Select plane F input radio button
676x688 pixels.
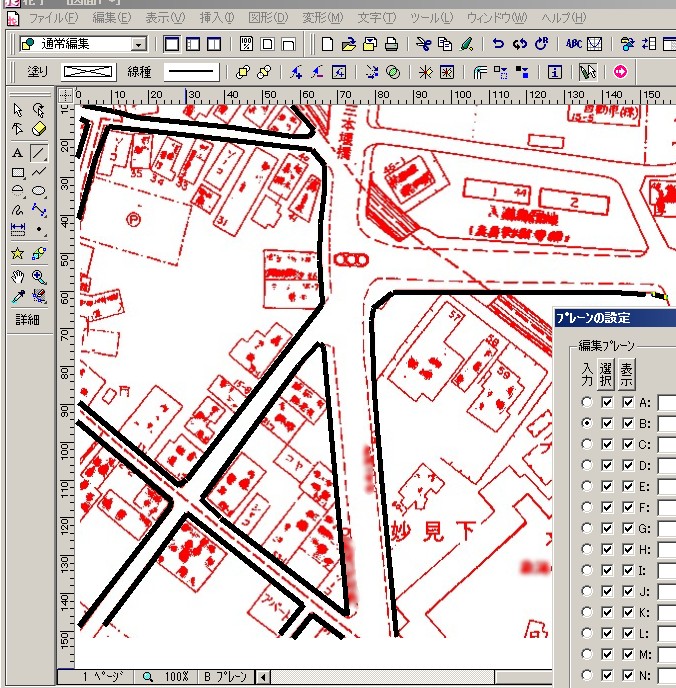[587, 507]
